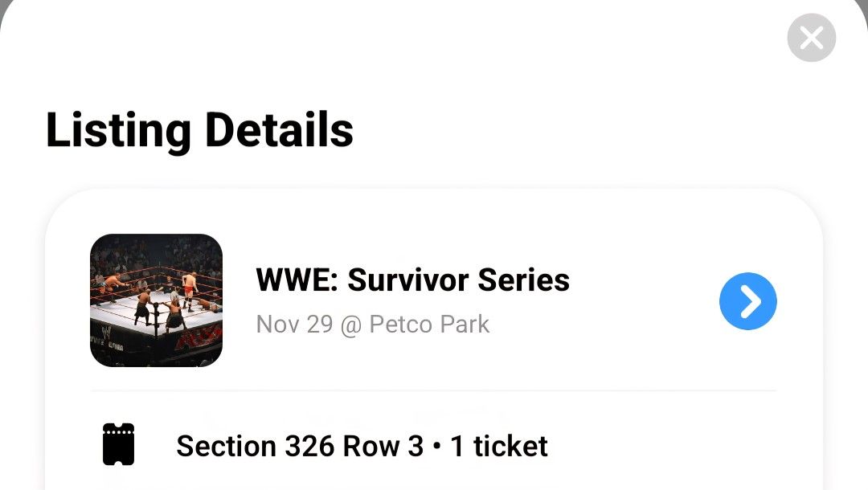This screenshot has height=490, width=868.
Task: Dismiss the listing with the X button
Action: tap(811, 37)
